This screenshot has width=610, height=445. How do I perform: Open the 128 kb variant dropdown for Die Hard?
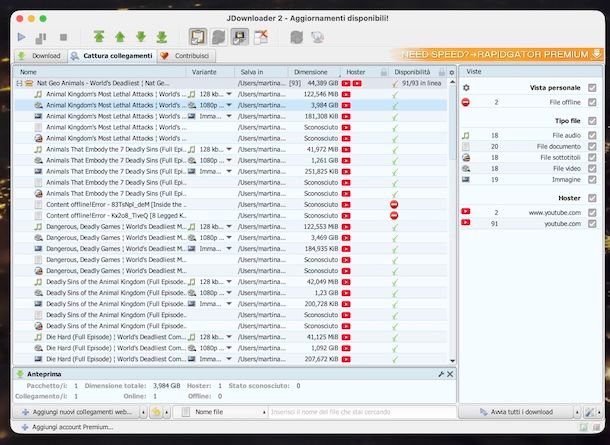click(x=229, y=337)
